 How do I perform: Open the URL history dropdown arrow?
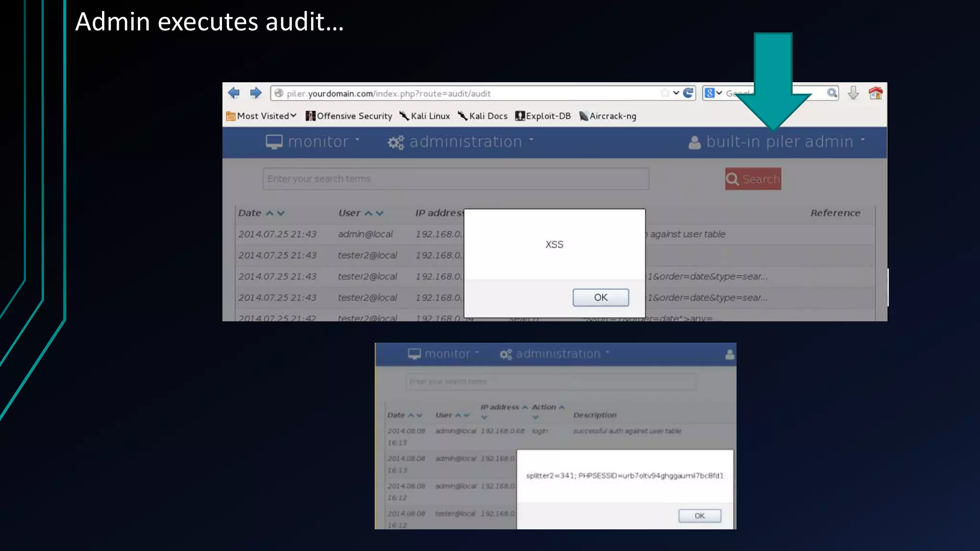676,93
